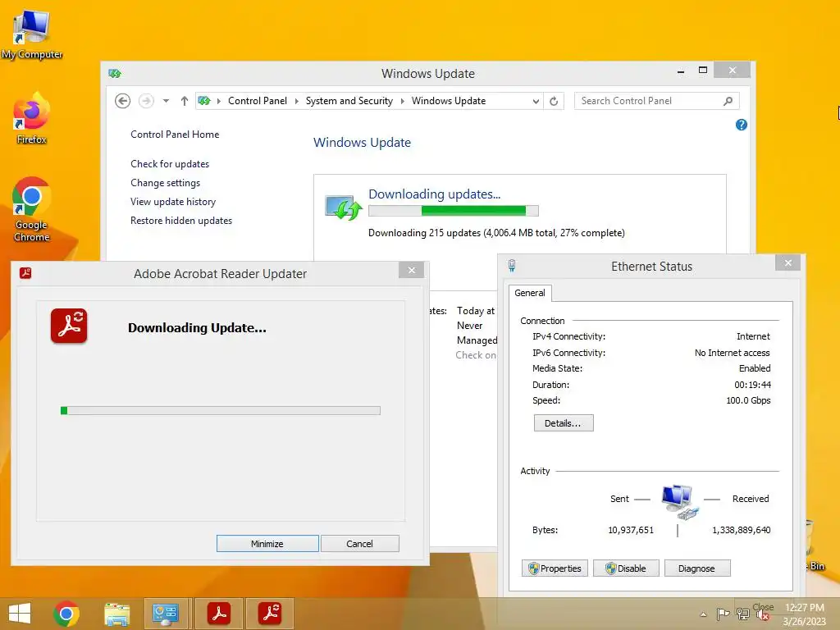The image size is (840, 630).
Task: Click the search magnifier icon
Action: pos(728,101)
